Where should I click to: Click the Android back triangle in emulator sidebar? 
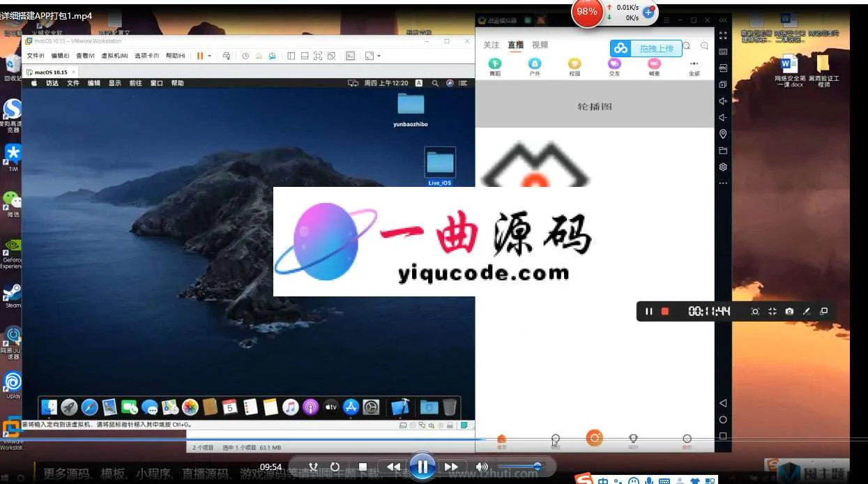click(x=723, y=403)
